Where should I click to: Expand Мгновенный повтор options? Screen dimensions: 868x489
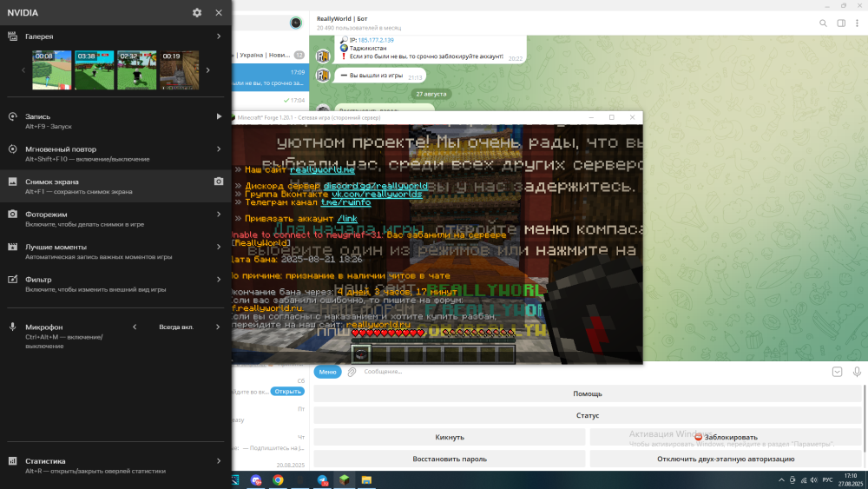[219, 149]
